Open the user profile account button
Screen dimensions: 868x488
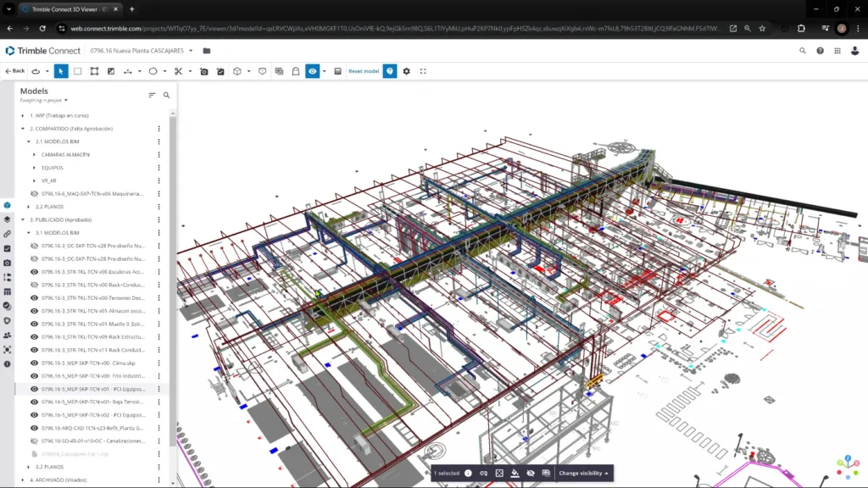click(x=854, y=51)
